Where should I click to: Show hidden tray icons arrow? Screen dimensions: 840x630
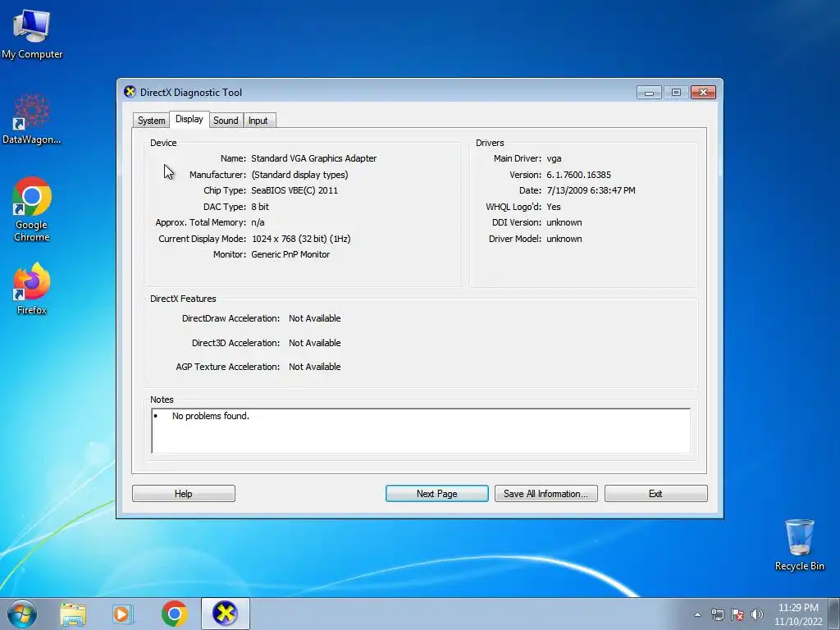(x=697, y=614)
